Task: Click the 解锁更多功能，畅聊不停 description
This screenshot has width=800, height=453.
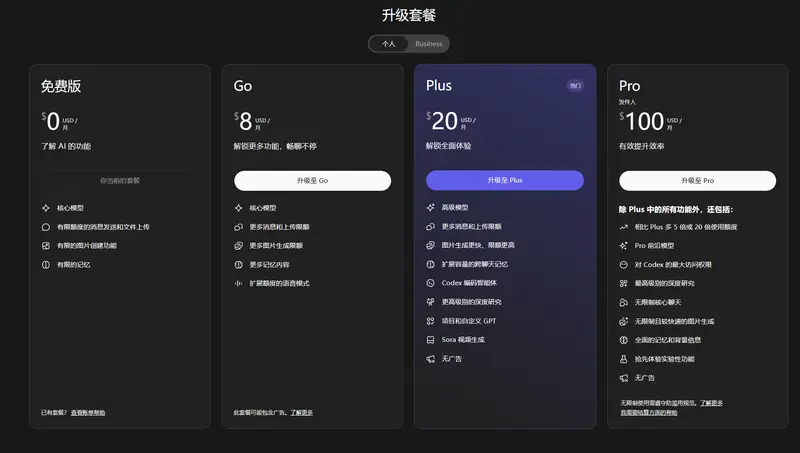Action: pos(275,146)
